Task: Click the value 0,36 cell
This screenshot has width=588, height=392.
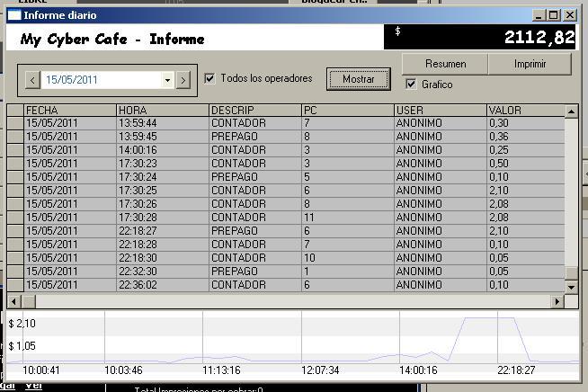Action: (526, 137)
